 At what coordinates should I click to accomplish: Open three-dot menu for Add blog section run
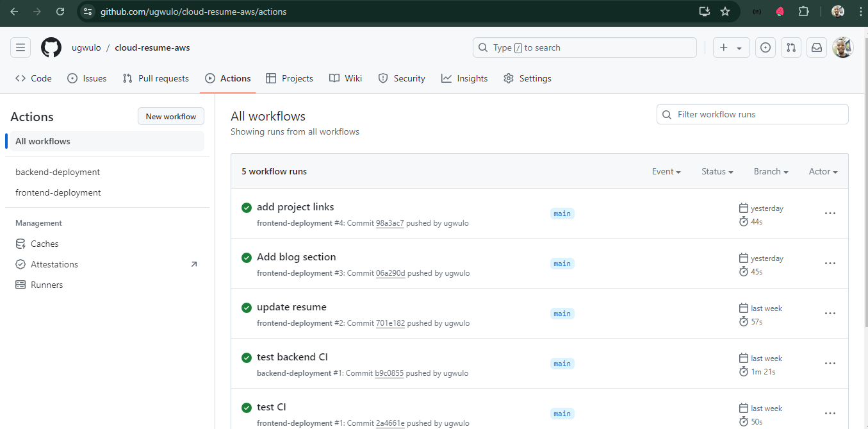(x=830, y=264)
